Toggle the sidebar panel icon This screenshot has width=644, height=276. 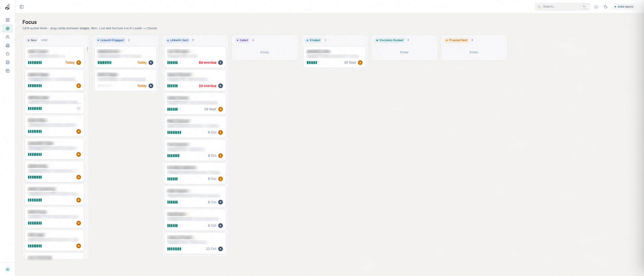tap(22, 7)
